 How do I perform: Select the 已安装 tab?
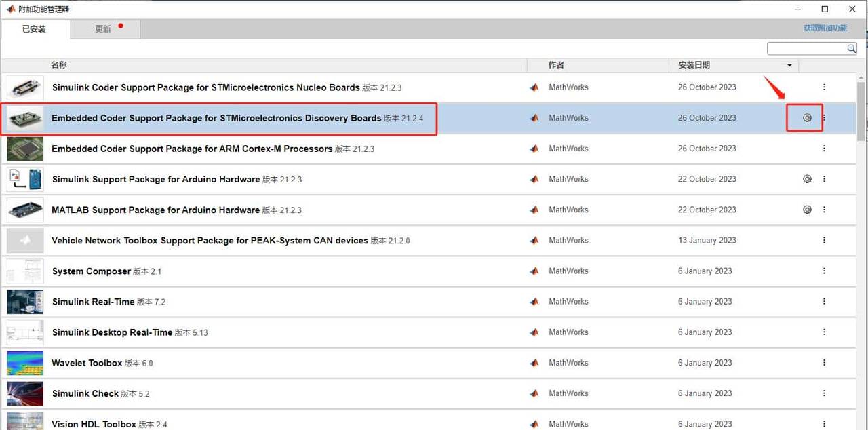[x=34, y=29]
